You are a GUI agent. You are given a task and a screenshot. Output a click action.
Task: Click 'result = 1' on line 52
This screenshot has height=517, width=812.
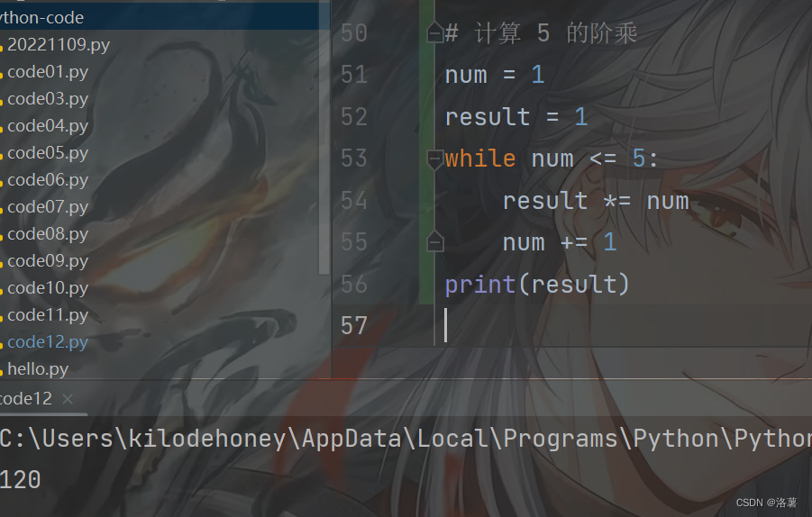(x=516, y=116)
